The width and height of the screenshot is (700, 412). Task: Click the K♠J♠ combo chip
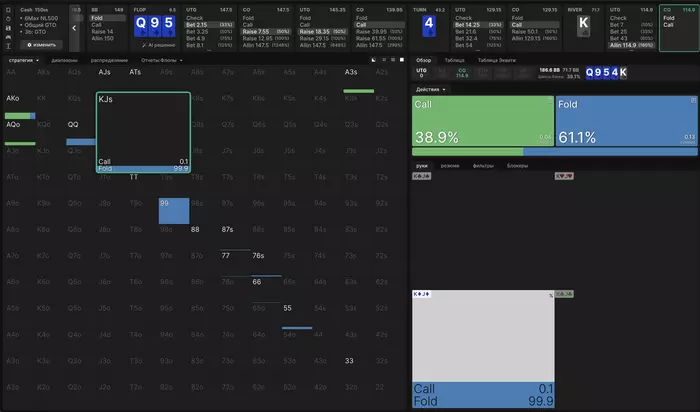click(421, 176)
